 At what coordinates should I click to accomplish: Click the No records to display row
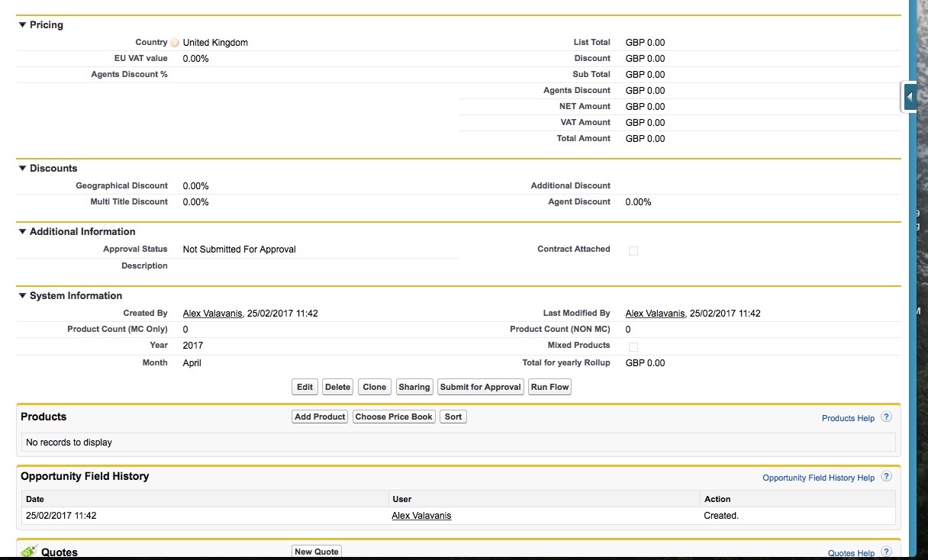pyautogui.click(x=459, y=443)
